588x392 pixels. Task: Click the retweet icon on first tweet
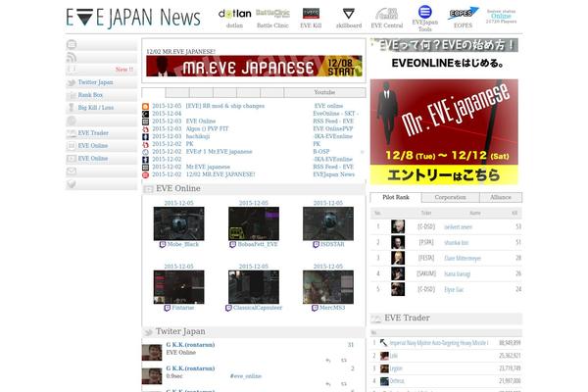(344, 360)
